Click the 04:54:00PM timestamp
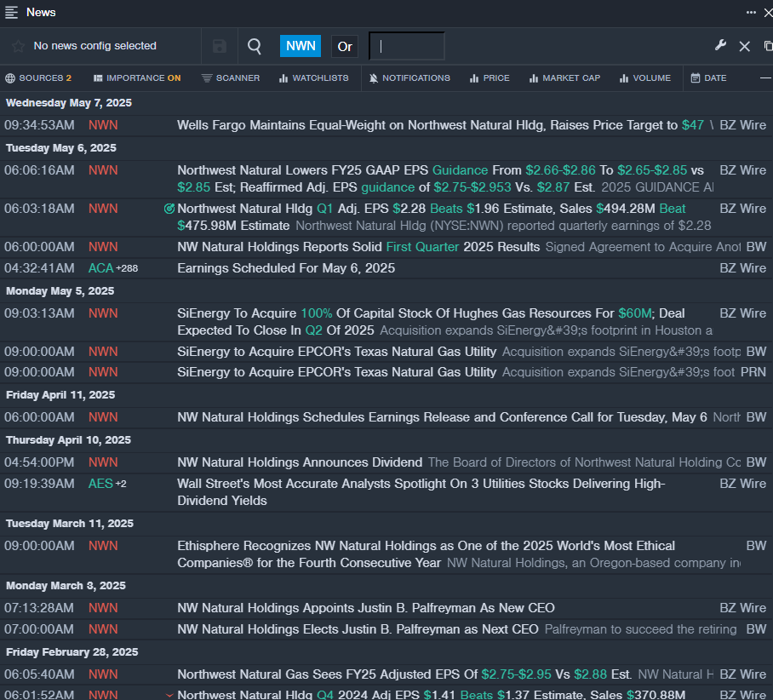 pyautogui.click(x=39, y=462)
